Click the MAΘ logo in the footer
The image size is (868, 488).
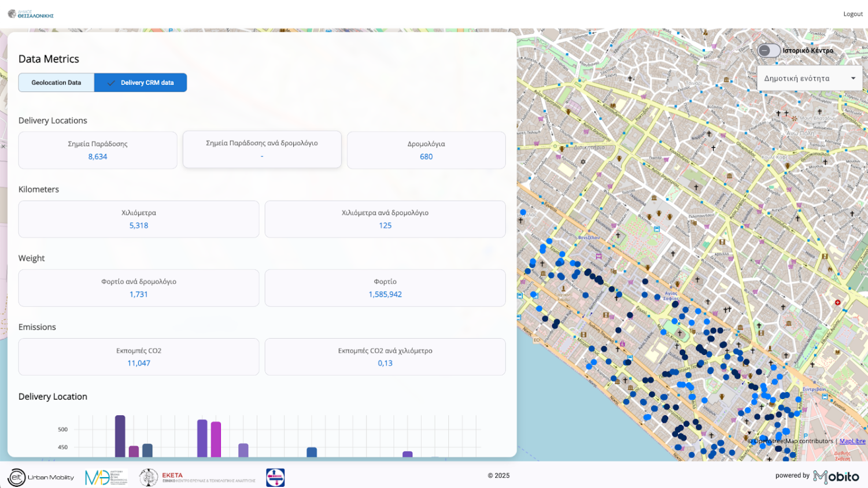click(106, 477)
